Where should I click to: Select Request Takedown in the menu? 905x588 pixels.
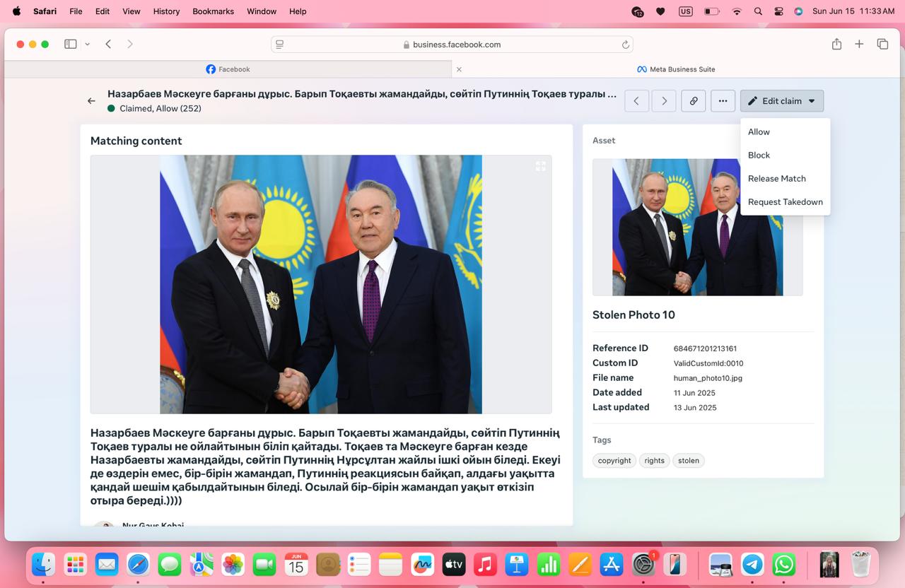[x=785, y=202]
